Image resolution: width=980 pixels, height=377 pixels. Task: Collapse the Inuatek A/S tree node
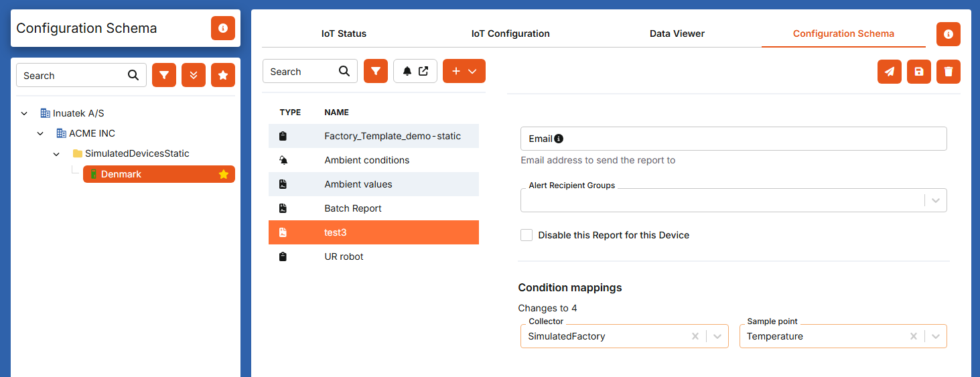(x=25, y=113)
